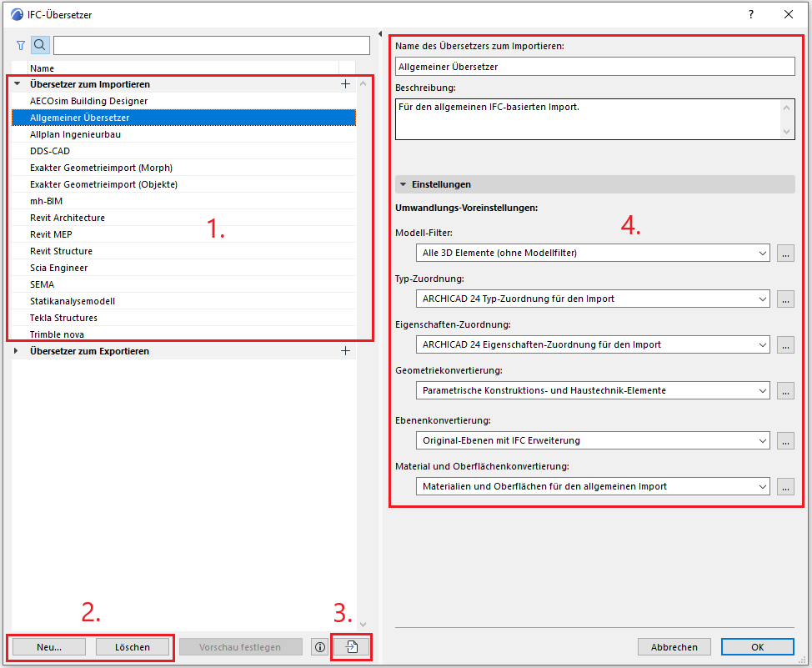This screenshot has width=812, height=668.
Task: Click the filter funnel icon
Action: 21,45
